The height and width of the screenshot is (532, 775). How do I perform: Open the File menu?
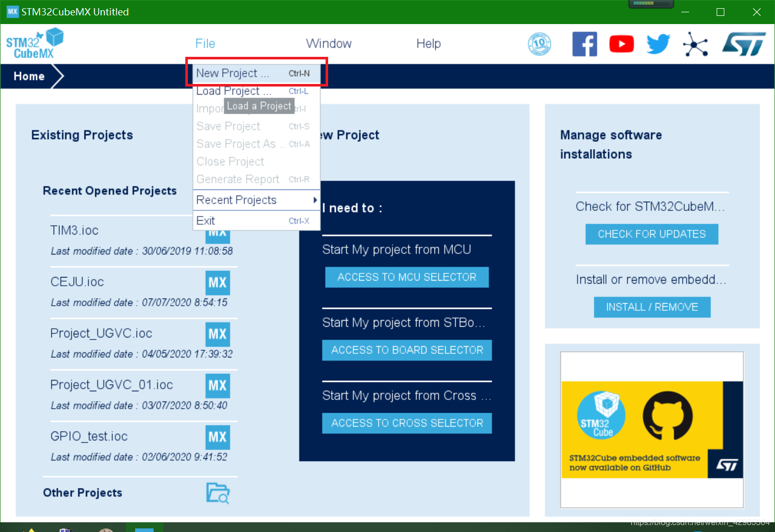click(205, 44)
